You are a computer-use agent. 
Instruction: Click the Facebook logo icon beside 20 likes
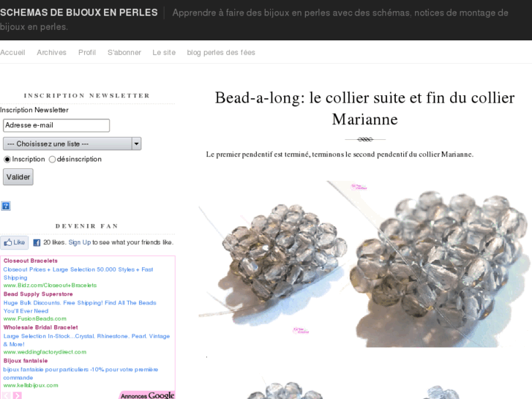coord(37,242)
